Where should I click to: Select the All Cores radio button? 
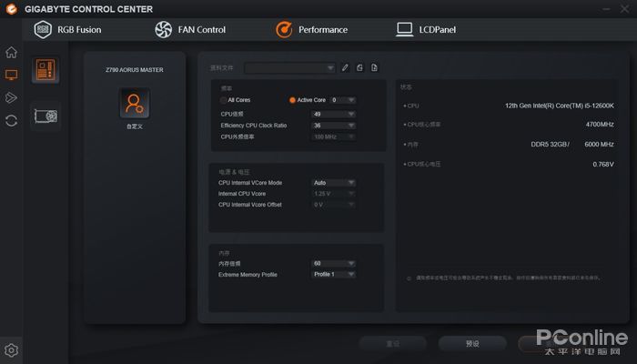tap(224, 100)
